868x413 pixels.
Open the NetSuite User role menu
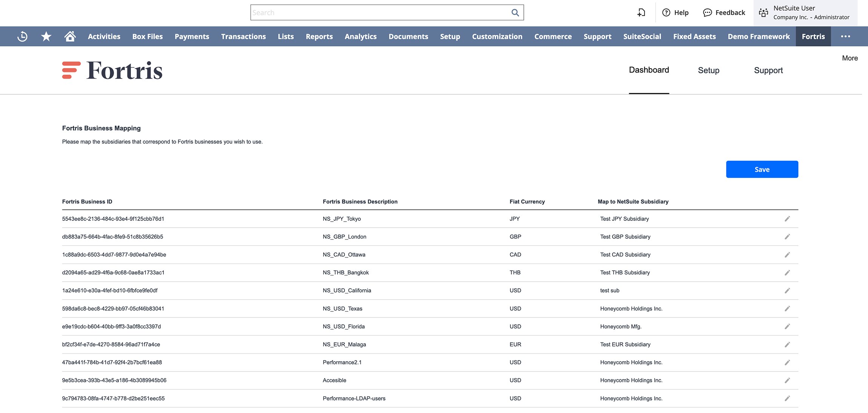tap(805, 13)
